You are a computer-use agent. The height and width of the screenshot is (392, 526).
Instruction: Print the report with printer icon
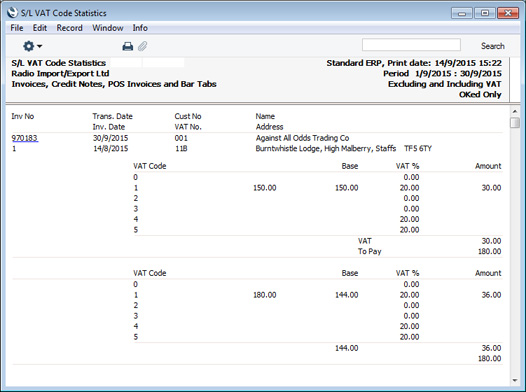127,46
